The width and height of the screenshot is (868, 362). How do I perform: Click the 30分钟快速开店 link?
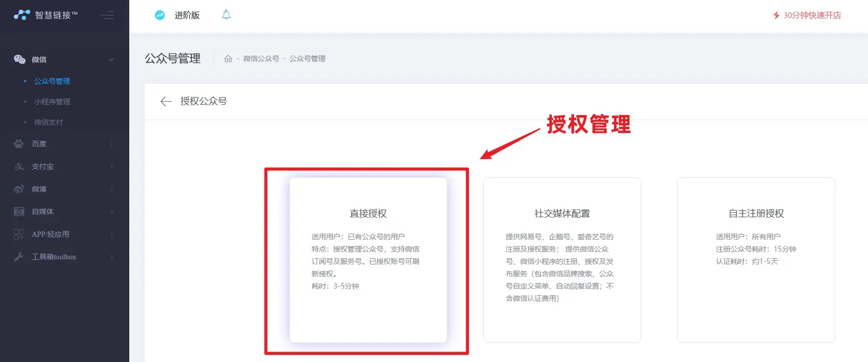click(812, 15)
